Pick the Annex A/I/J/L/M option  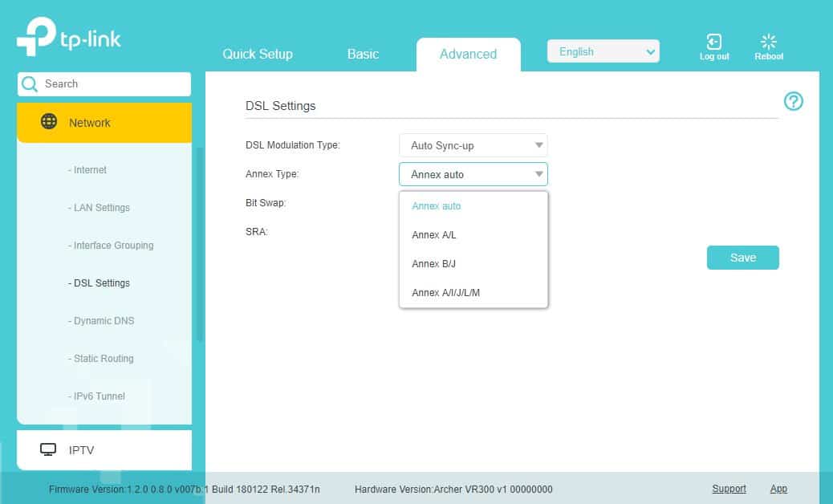pyautogui.click(x=445, y=293)
